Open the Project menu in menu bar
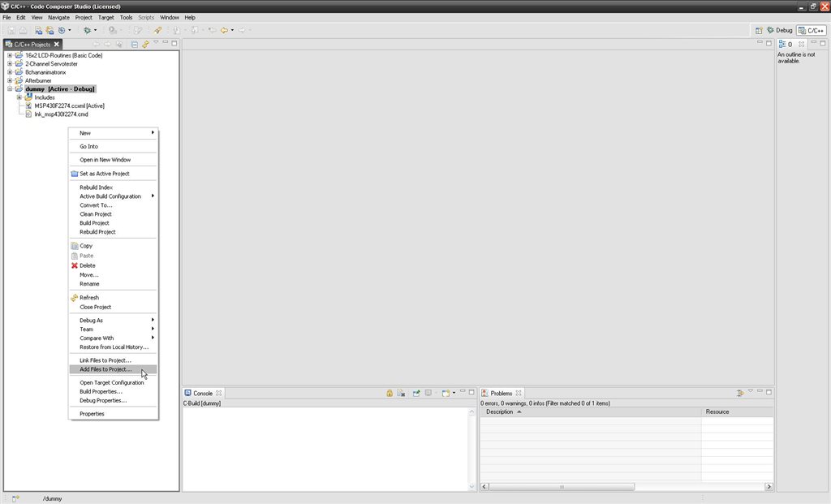The height and width of the screenshot is (504, 831). tap(84, 18)
